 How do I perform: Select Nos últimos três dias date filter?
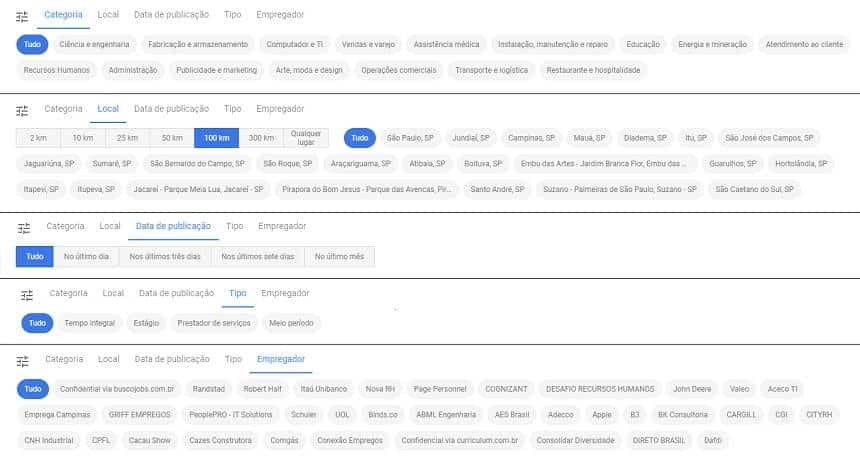click(x=165, y=257)
